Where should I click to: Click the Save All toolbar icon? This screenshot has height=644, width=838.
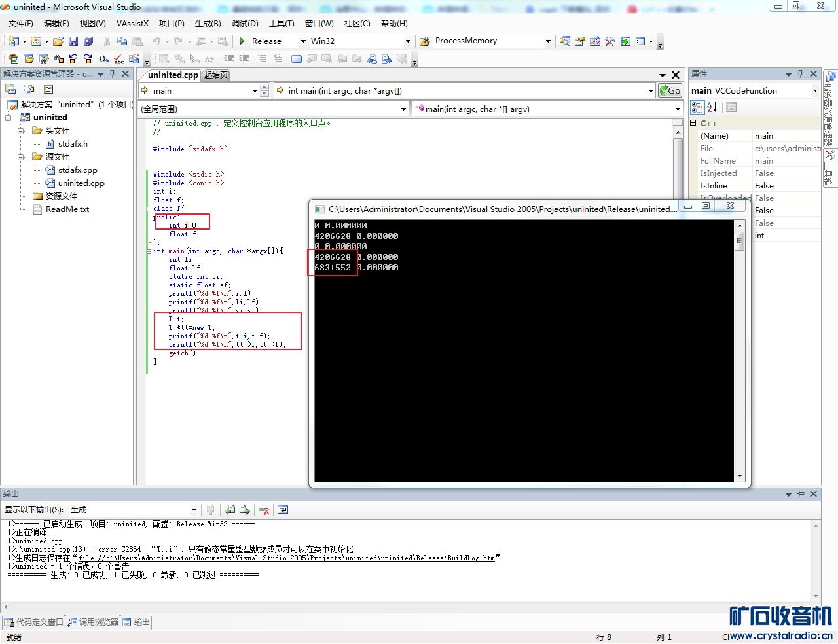pos(88,41)
